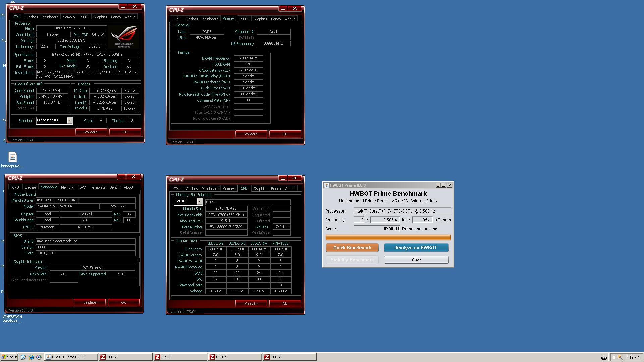Click OK in the SPD window
This screenshot has width=644, height=362.
point(285,304)
